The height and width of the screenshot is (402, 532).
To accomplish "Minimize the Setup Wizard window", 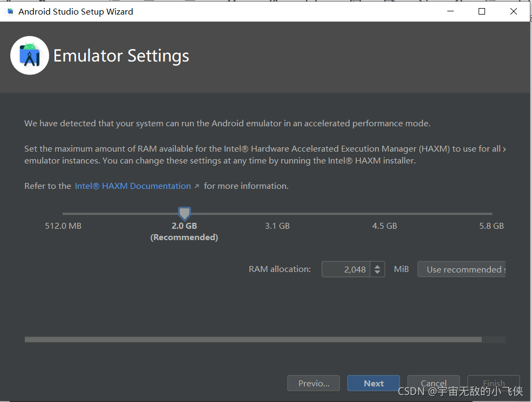I will [x=451, y=11].
